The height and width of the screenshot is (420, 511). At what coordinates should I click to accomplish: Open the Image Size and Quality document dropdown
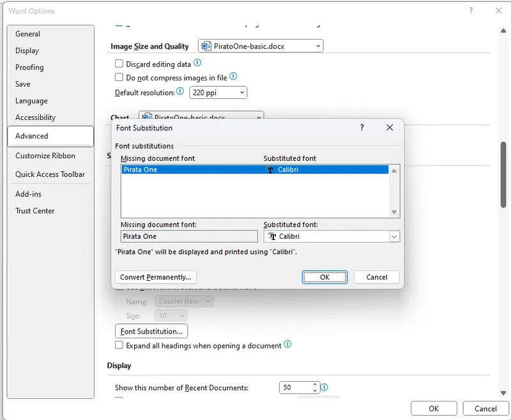tap(261, 46)
